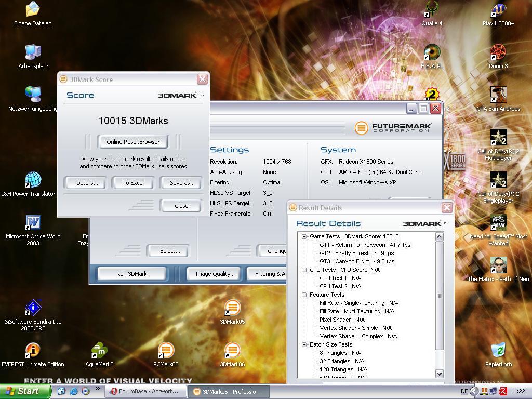Click Internet Explorer quick launch icon
The height and width of the screenshot is (399, 532).
(73, 391)
